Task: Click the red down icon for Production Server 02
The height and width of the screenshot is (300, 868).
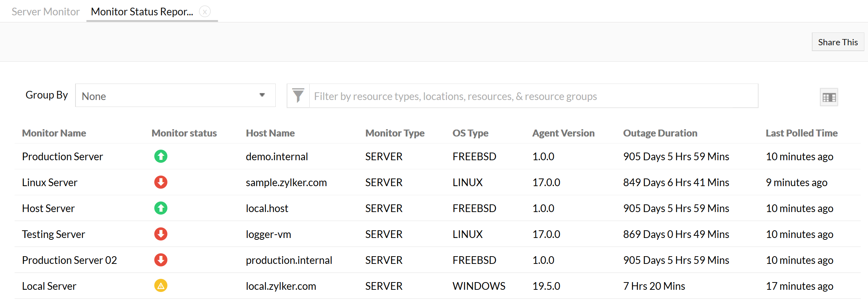Action: 160,260
